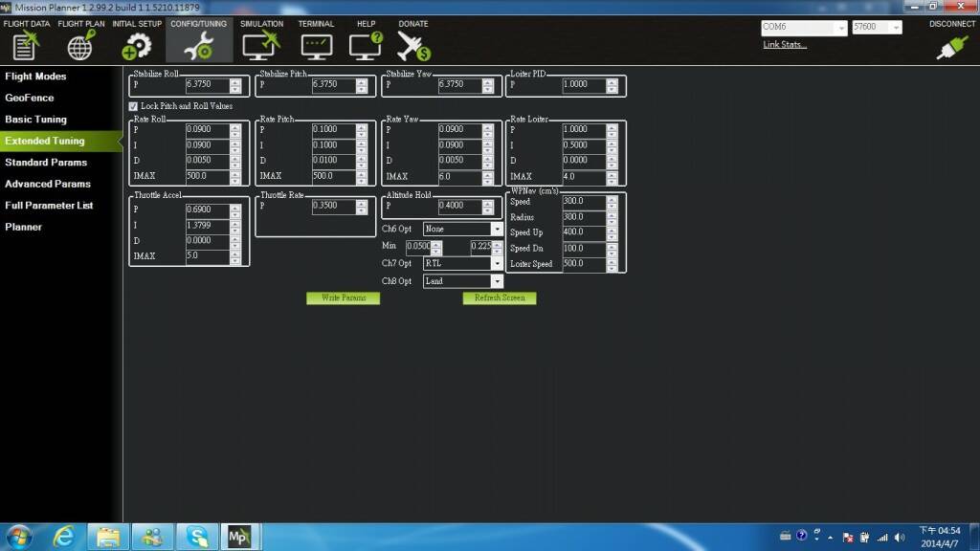Screen dimensions: 980x551
Task: Open the Flight Plan globe icon
Action: click(x=80, y=46)
